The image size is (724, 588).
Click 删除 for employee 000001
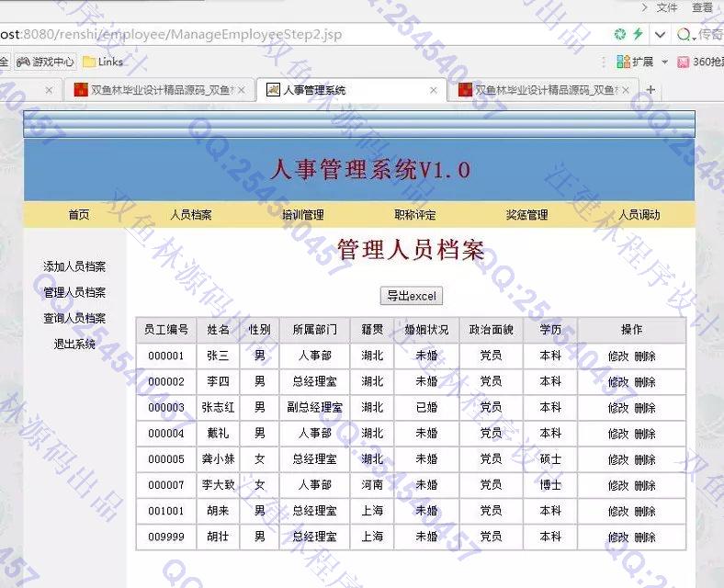[645, 356]
